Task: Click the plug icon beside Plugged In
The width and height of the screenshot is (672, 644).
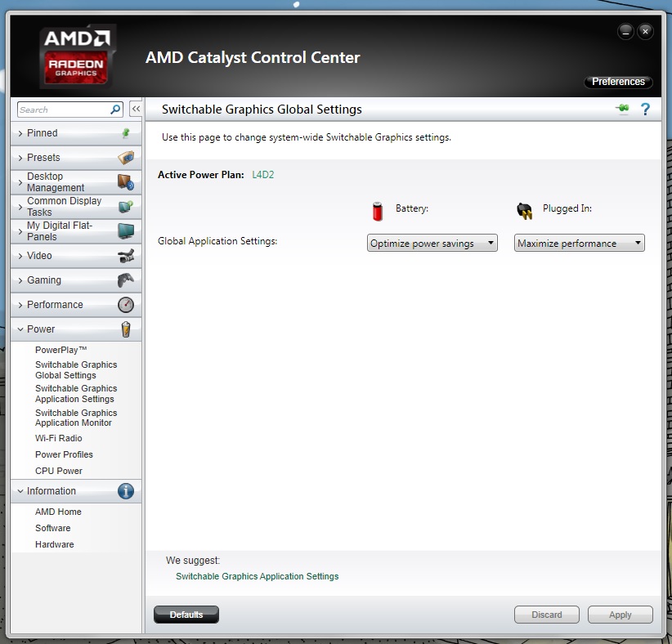Action: click(525, 211)
